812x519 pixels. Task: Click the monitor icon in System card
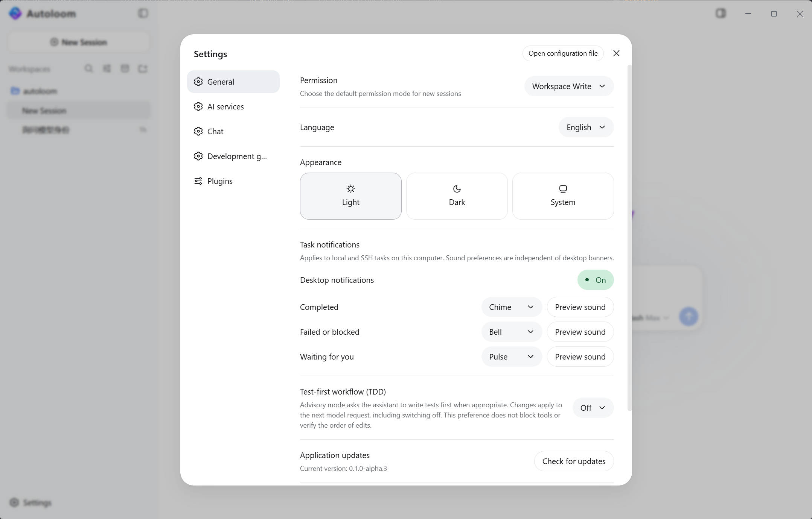tap(563, 189)
